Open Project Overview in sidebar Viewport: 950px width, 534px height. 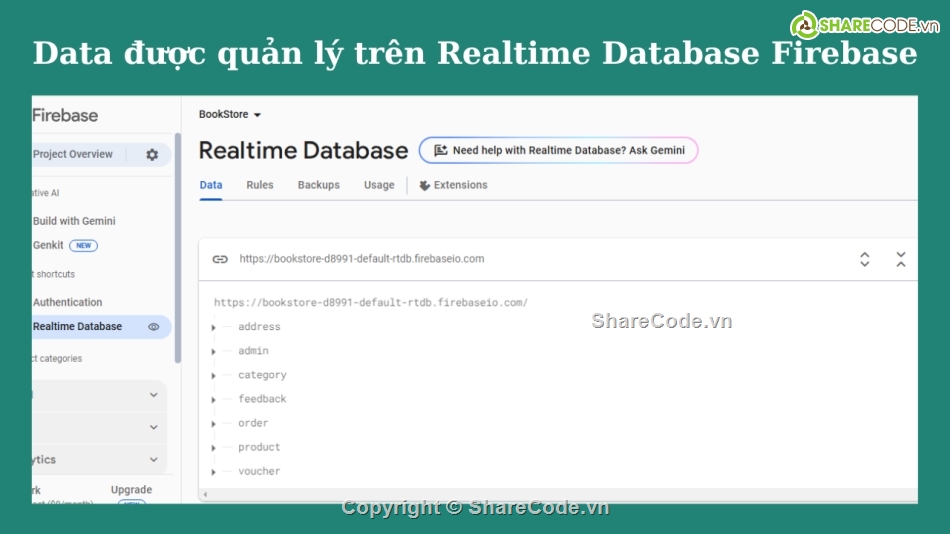(x=73, y=154)
